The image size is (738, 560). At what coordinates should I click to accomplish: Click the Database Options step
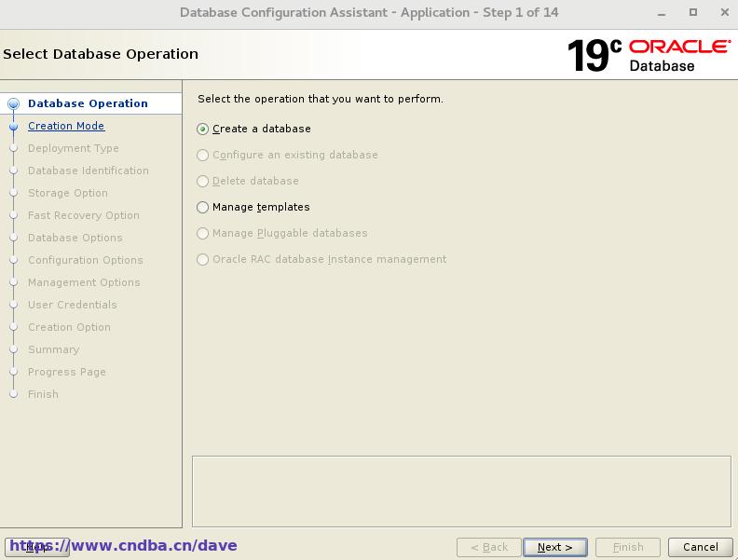point(75,238)
